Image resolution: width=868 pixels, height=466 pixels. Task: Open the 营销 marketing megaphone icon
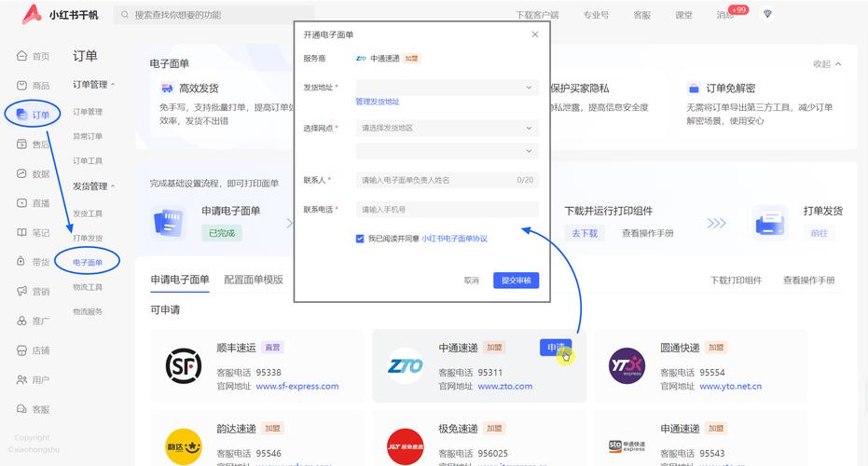pos(21,291)
